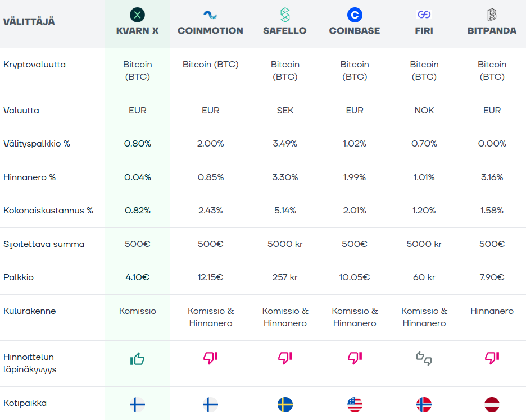
Task: Click the Safello logo icon
Action: (x=285, y=15)
